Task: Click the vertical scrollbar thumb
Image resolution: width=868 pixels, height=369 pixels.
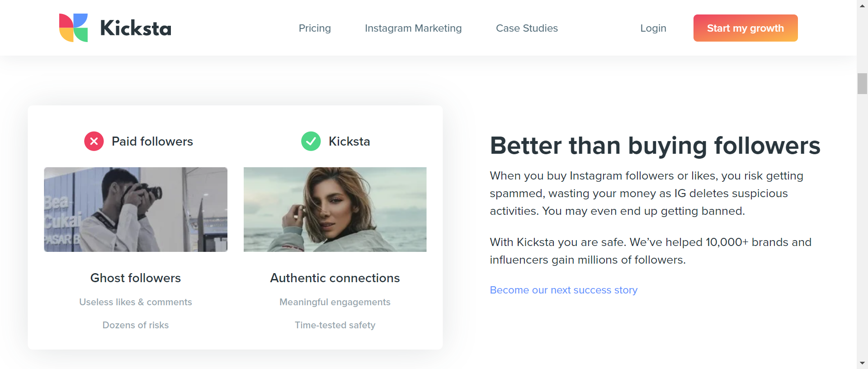Action: (862, 84)
